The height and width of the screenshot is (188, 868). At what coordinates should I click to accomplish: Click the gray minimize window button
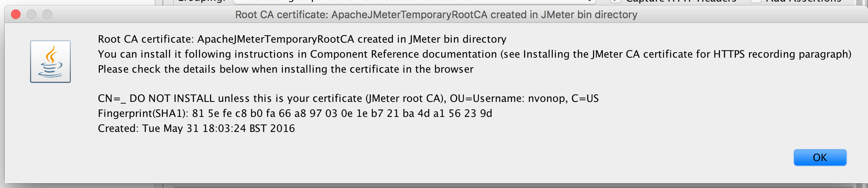coord(32,15)
